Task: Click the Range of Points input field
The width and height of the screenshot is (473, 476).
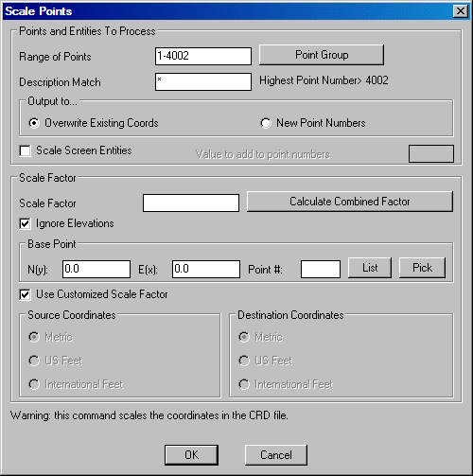Action: click(203, 56)
